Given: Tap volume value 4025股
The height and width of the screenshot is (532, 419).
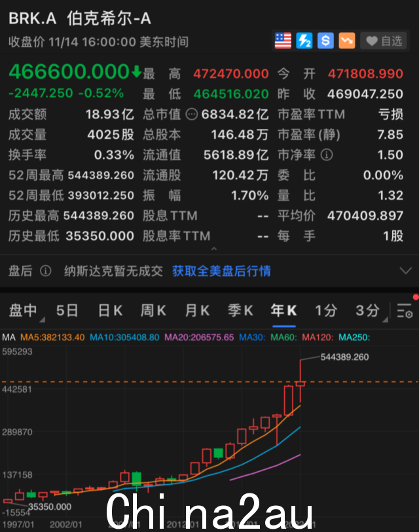Looking at the screenshot, I should click(111, 135).
